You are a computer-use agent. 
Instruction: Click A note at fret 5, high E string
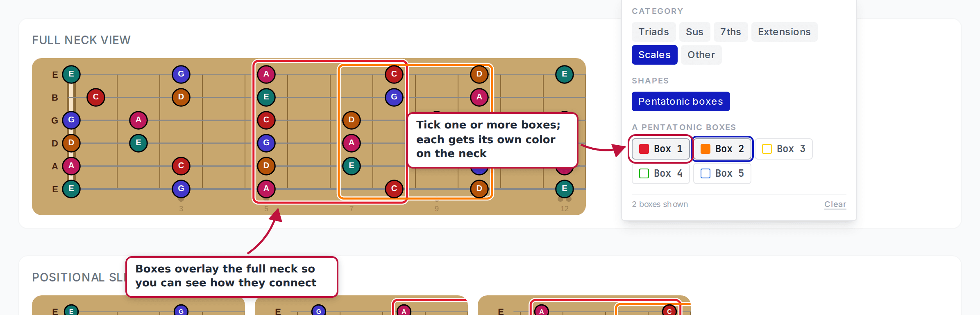[266, 74]
